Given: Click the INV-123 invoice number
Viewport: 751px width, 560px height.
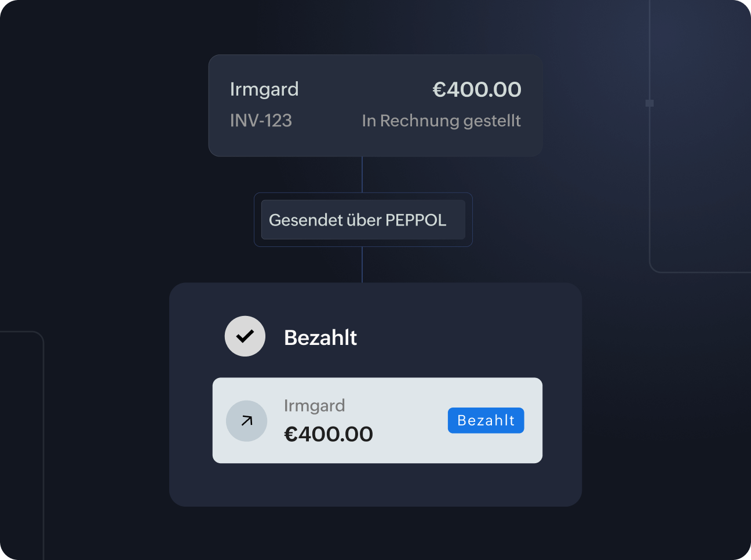Looking at the screenshot, I should coord(261,121).
